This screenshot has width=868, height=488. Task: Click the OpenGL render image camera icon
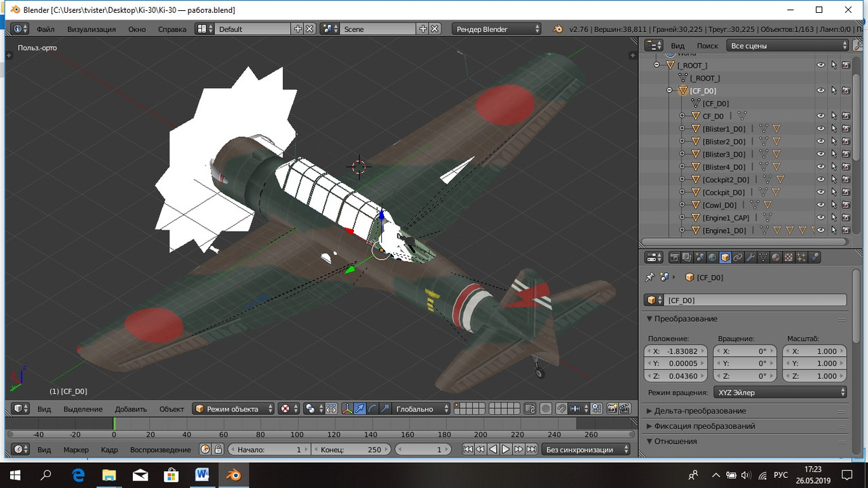(x=612, y=409)
